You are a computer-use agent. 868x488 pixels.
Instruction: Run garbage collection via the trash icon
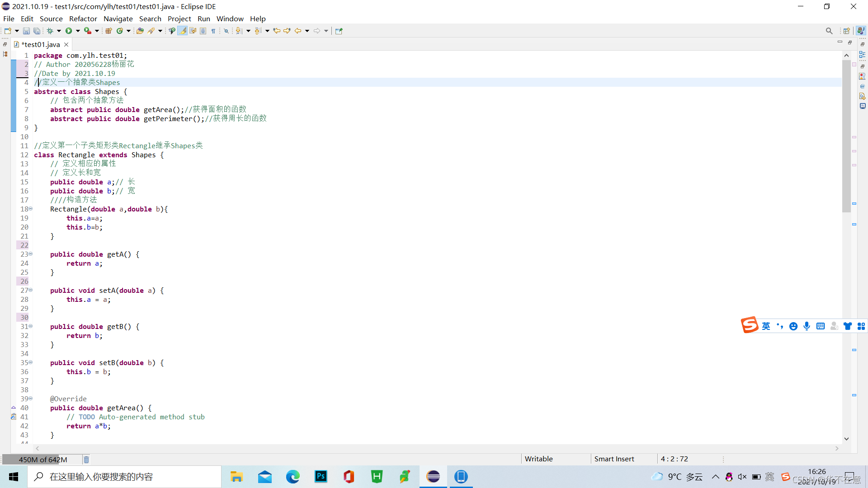[x=86, y=460]
